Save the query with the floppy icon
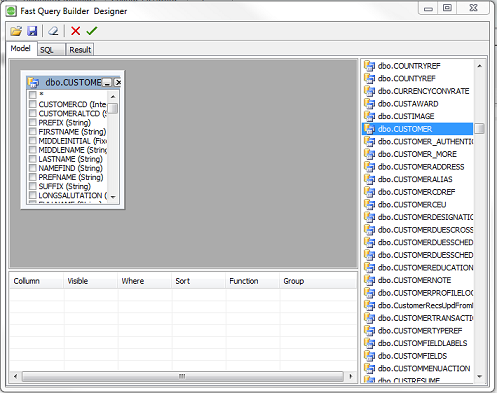 (32, 31)
